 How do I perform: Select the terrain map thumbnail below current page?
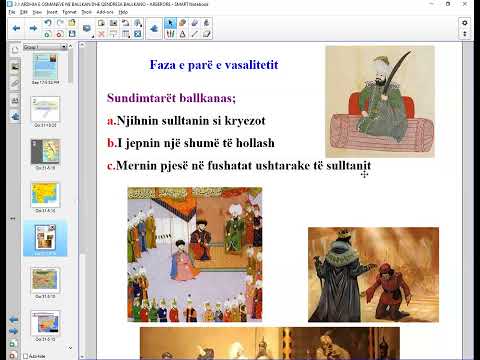tap(45, 280)
